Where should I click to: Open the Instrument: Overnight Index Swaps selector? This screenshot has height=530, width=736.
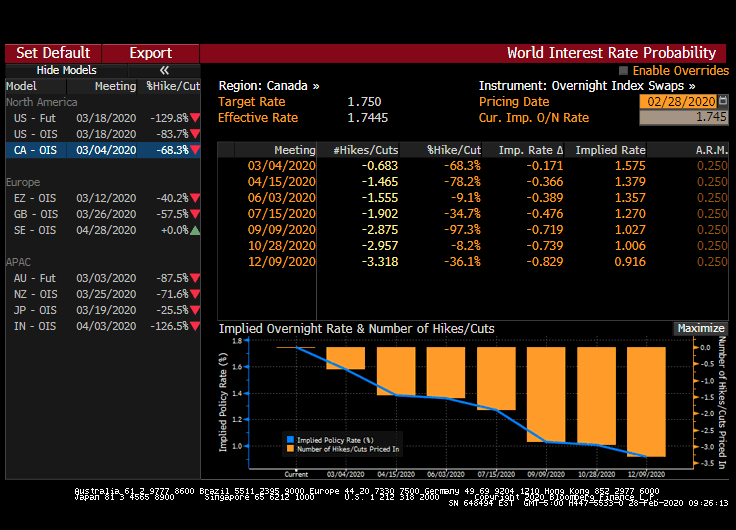(x=587, y=86)
